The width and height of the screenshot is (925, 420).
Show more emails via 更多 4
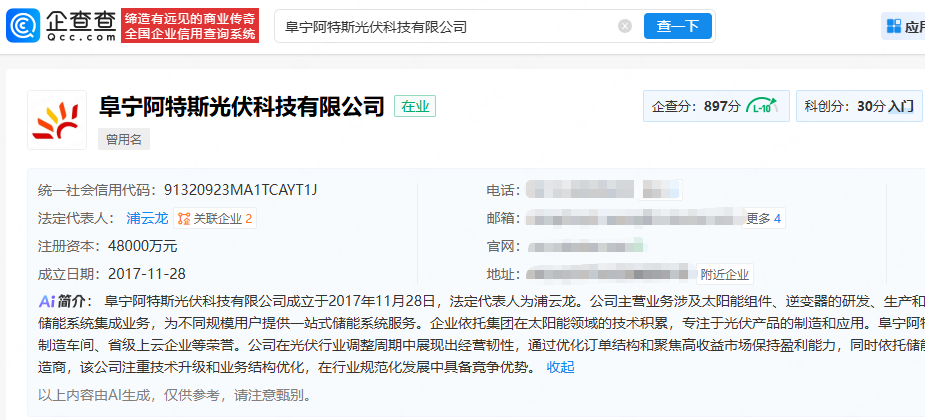[764, 218]
